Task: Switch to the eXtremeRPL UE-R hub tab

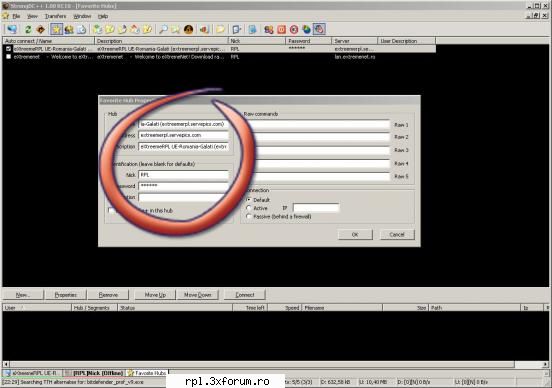Action: [x=32, y=373]
